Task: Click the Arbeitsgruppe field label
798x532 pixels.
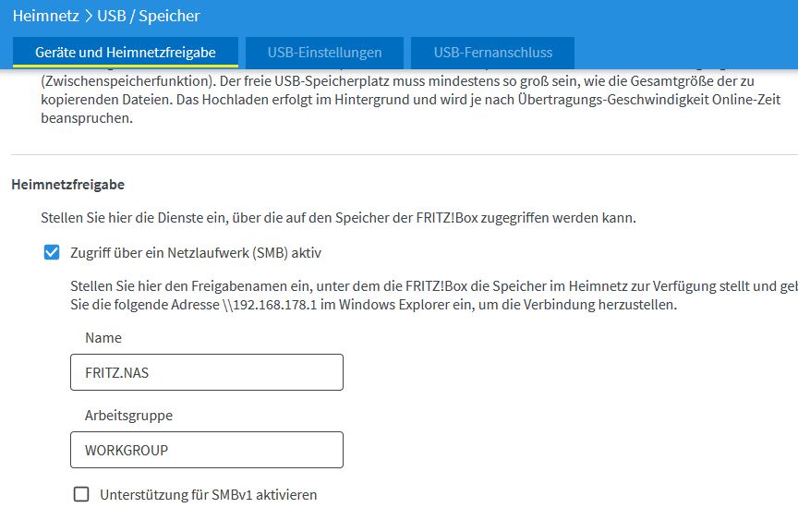Action: point(128,416)
